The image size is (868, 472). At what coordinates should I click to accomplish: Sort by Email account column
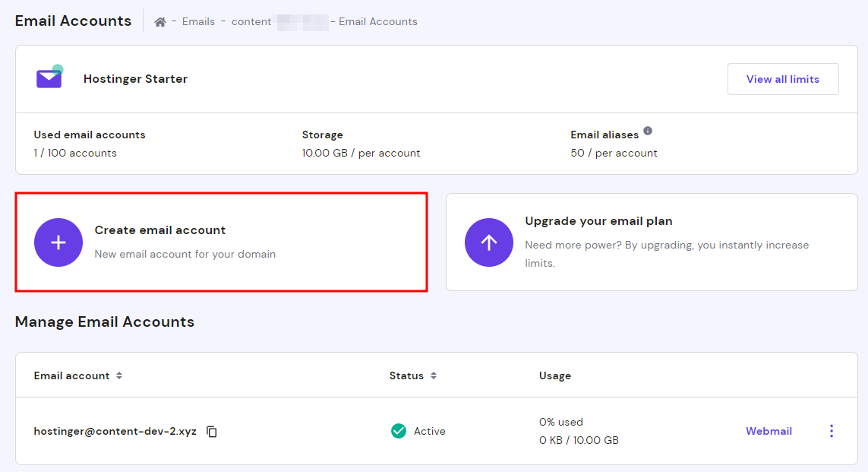click(x=119, y=375)
